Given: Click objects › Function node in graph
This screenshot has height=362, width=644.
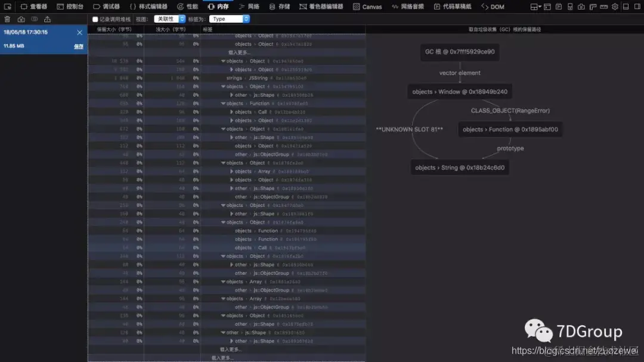Looking at the screenshot, I should tap(510, 129).
